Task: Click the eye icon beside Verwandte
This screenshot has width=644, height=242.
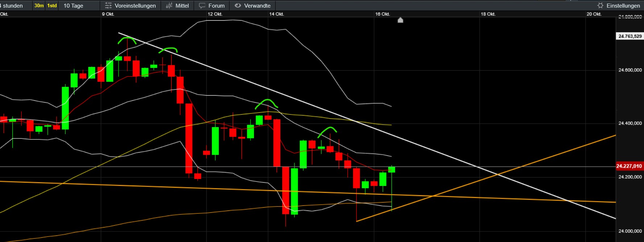Action: pos(238,5)
